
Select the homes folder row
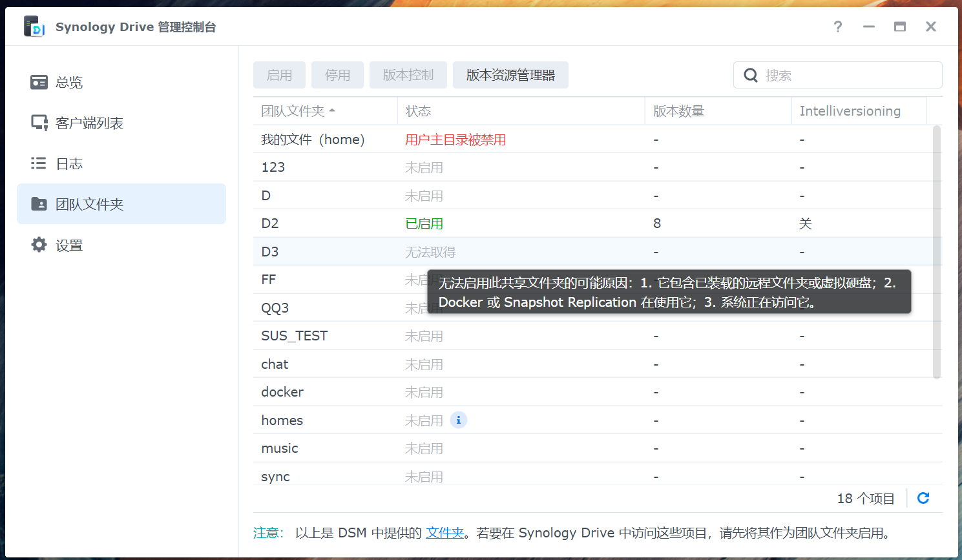pos(598,420)
